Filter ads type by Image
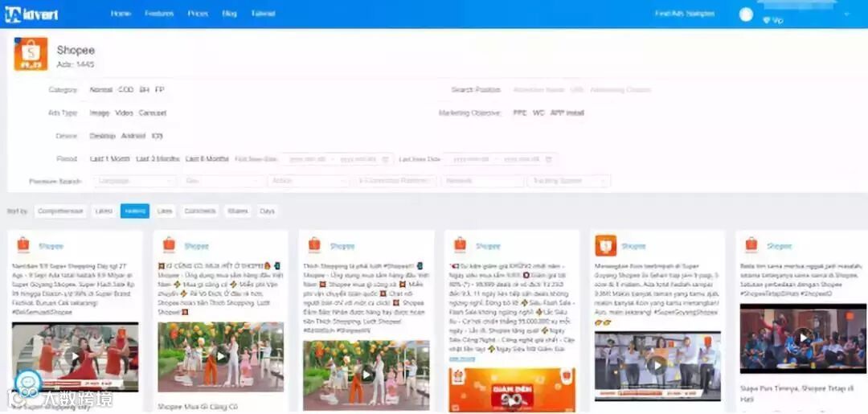This screenshot has width=868, height=414. (100, 113)
